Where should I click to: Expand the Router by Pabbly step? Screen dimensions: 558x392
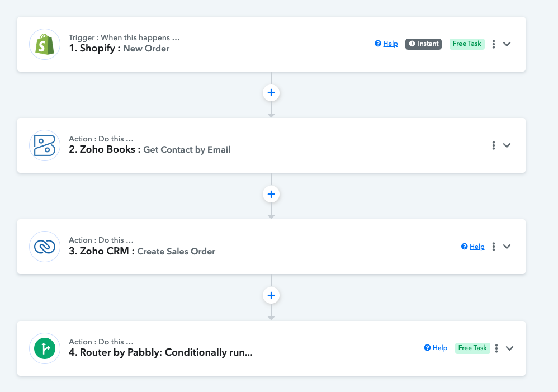point(509,348)
